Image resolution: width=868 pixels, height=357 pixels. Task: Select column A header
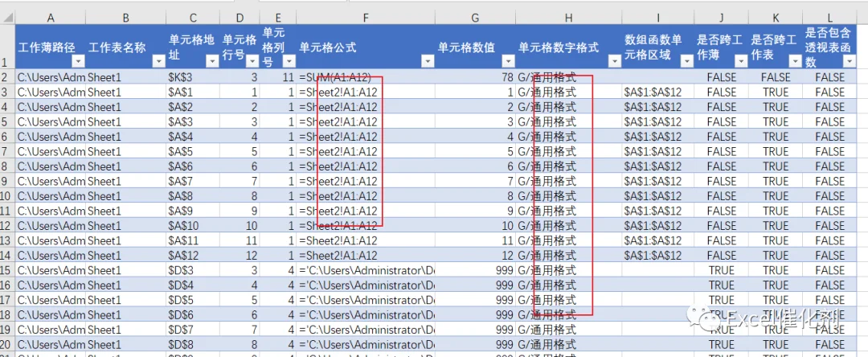(51, 18)
